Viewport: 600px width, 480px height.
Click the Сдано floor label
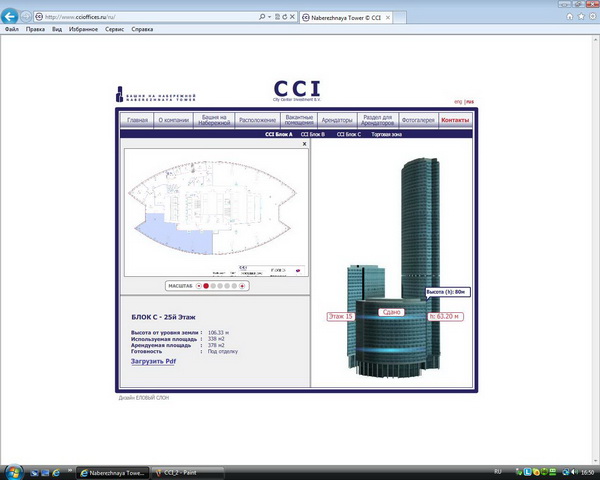click(x=391, y=312)
